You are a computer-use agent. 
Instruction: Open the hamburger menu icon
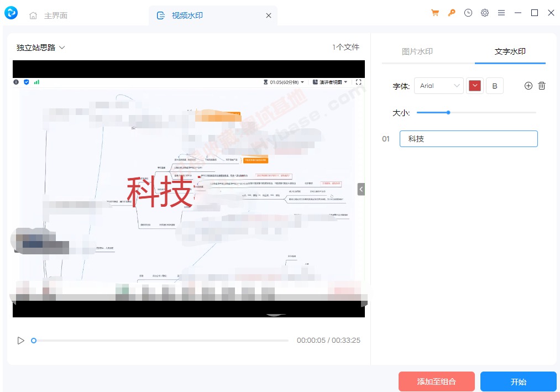(x=501, y=13)
